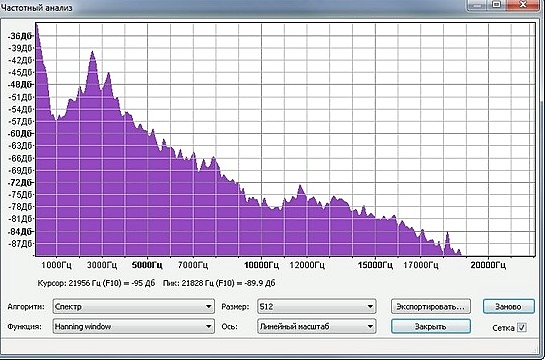This screenshot has width=545, height=360.
Task: Click the window maximize button in title bar
Action: coord(497,5)
